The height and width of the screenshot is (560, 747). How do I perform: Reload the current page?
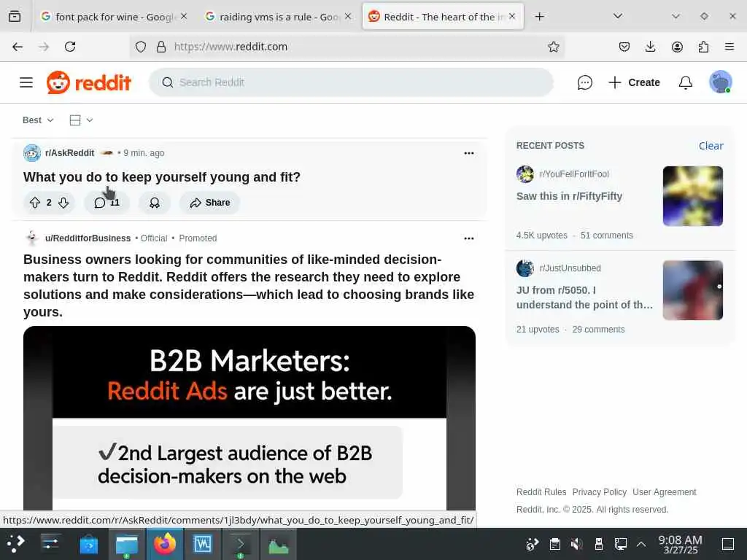coord(70,47)
